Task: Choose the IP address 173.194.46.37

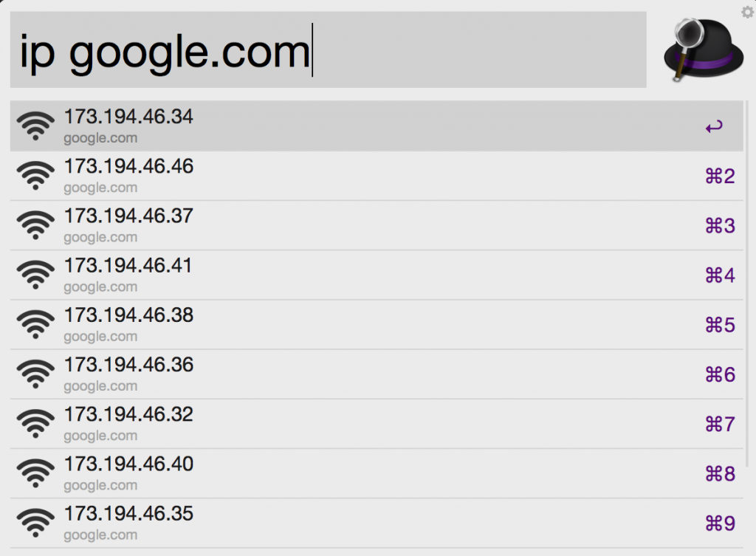Action: point(128,216)
